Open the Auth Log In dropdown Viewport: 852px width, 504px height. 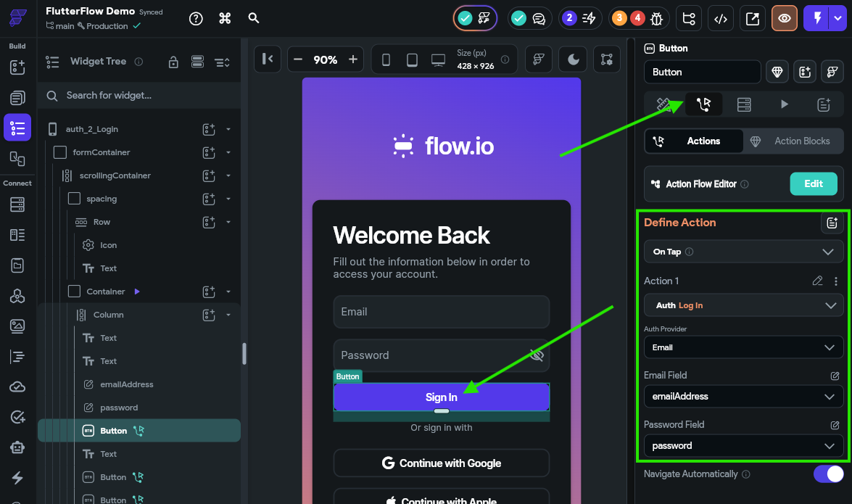pos(743,305)
